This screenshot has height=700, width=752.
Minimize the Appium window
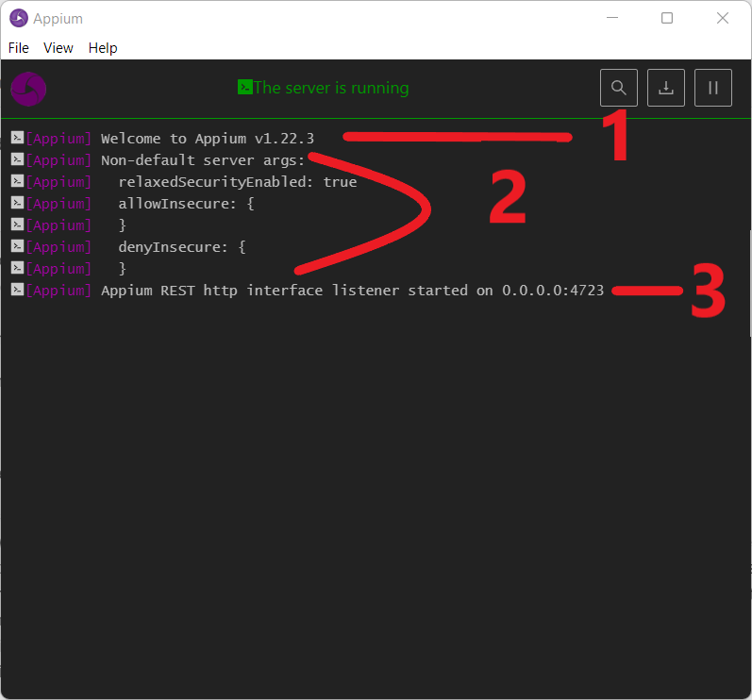point(612,18)
